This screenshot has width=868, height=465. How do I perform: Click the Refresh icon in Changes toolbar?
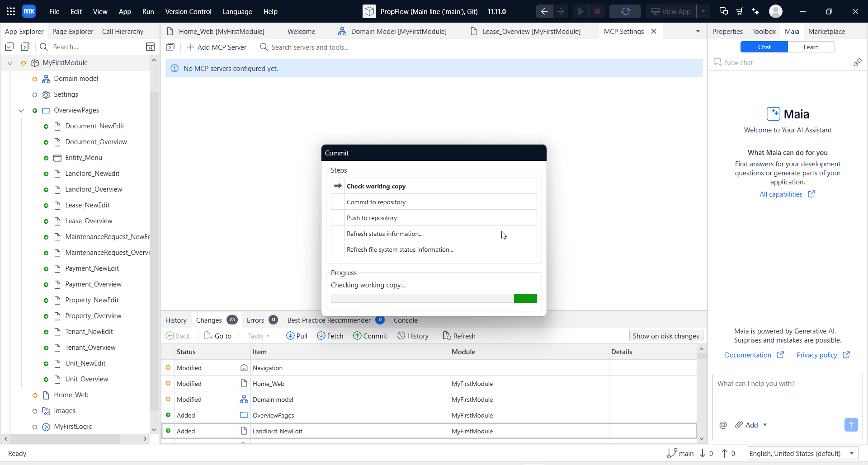pyautogui.click(x=447, y=336)
